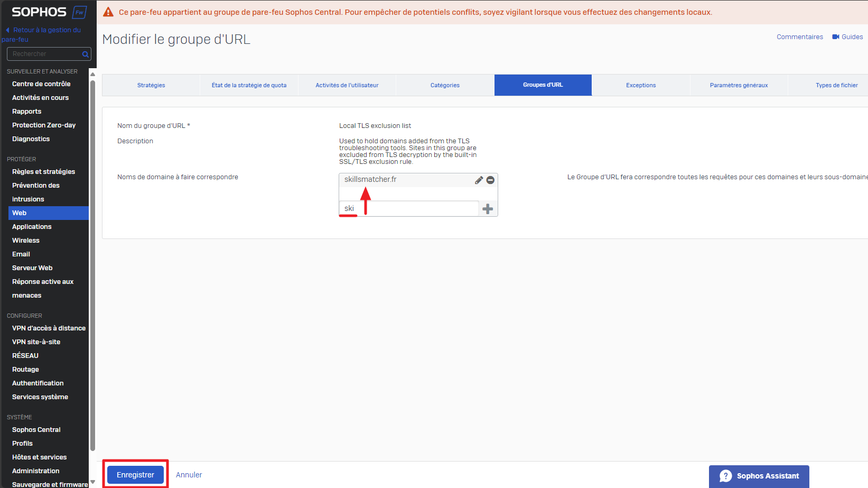This screenshot has height=488, width=868.
Task: Open Protection Zero-day in sidebar
Action: pos(44,125)
